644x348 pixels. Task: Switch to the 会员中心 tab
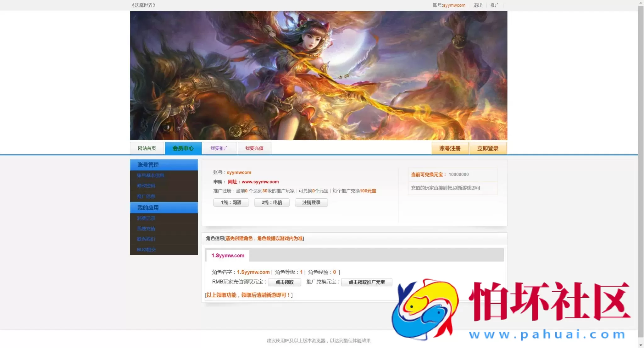pos(183,148)
